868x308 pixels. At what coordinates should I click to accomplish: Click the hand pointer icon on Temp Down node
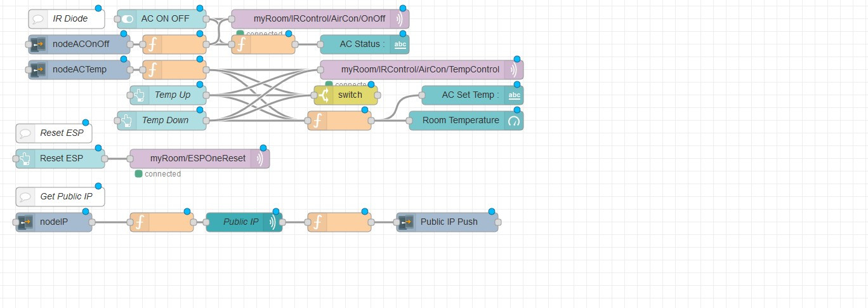click(127, 121)
